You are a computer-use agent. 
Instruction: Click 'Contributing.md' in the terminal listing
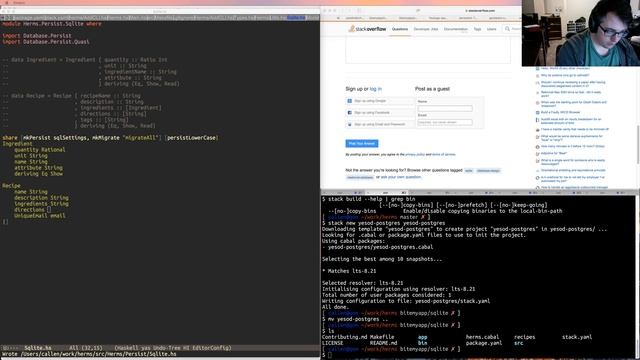(344, 337)
